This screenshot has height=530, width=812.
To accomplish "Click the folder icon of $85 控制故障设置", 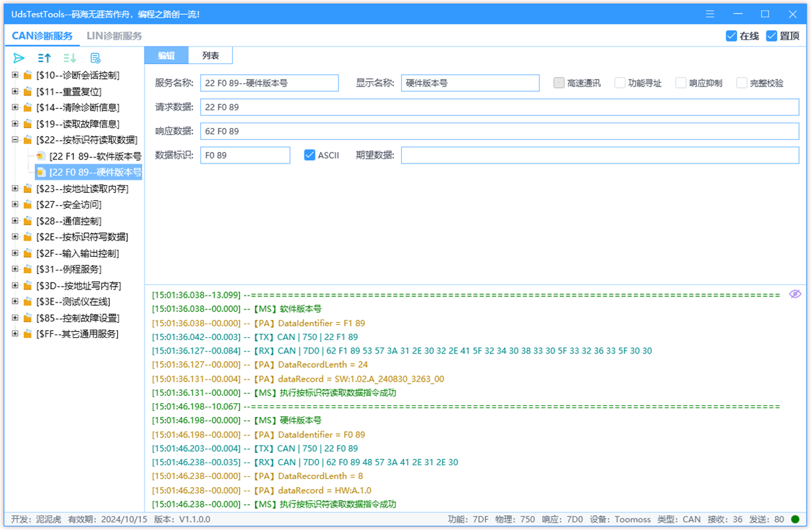I will [28, 318].
